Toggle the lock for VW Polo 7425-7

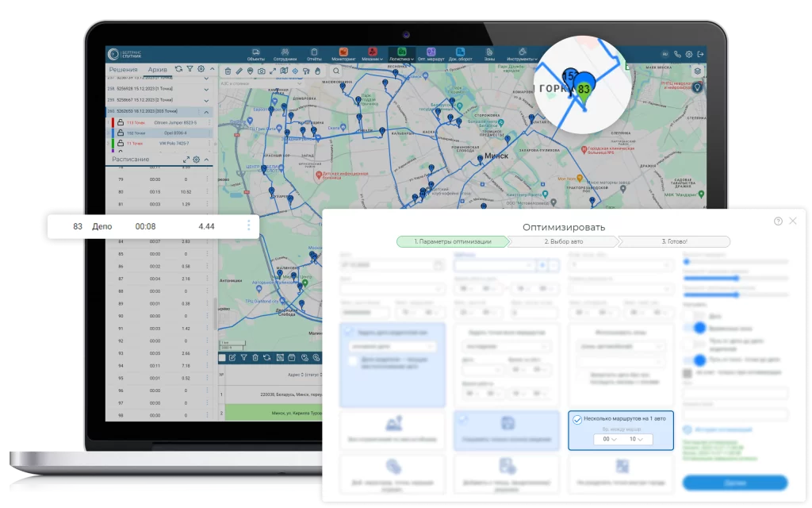pos(121,143)
